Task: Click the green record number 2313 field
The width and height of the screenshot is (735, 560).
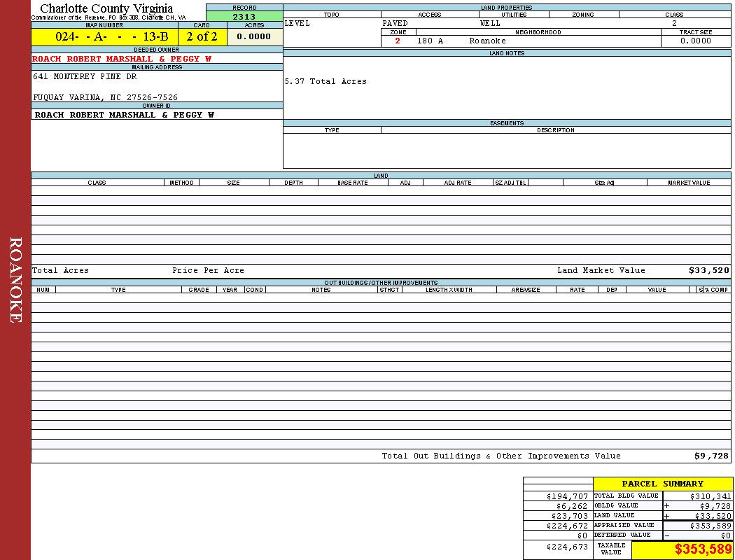Action: tap(244, 17)
